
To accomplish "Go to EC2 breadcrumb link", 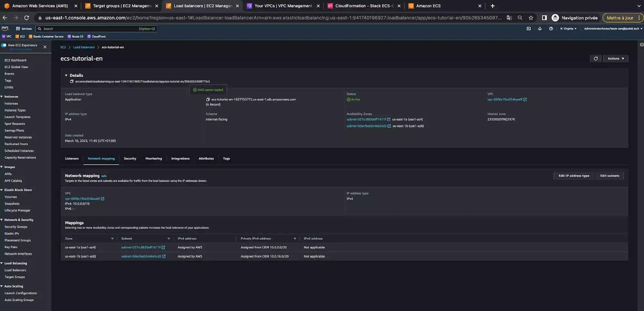I will pos(63,47).
